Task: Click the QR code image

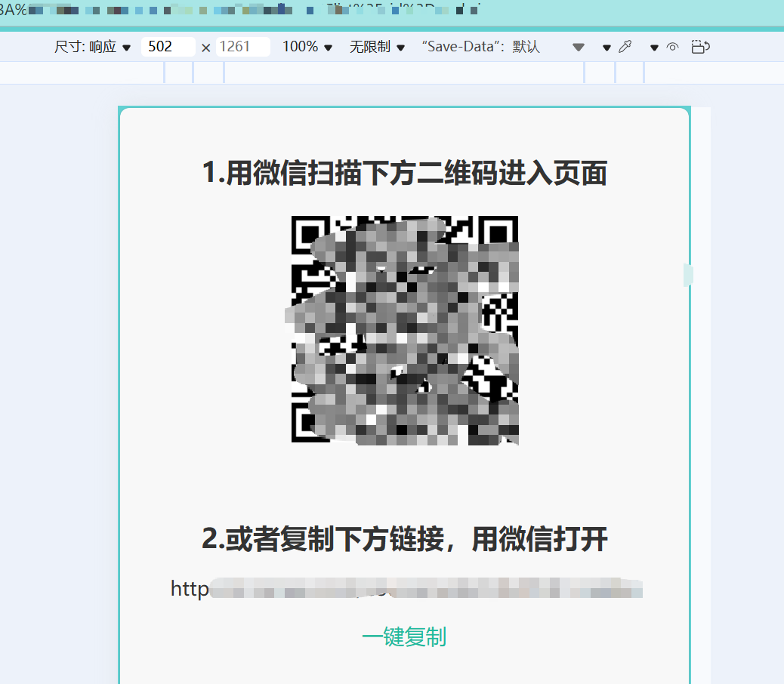Action: [x=404, y=330]
